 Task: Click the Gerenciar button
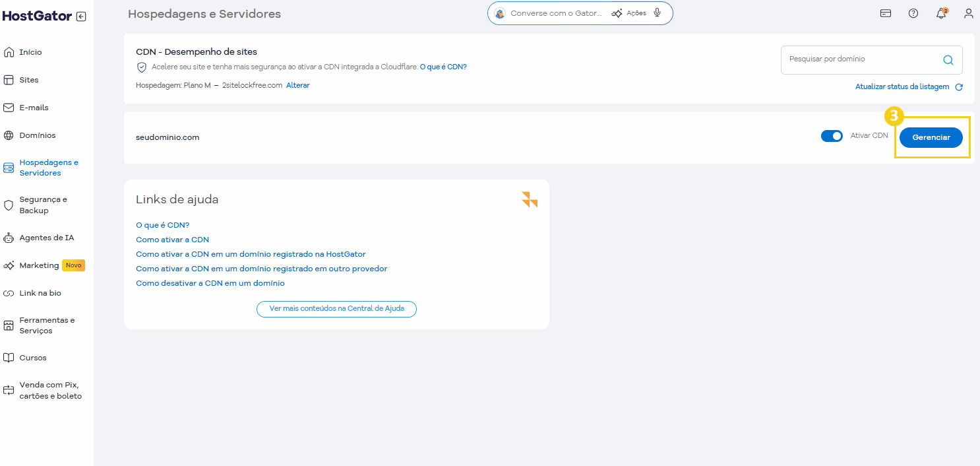[x=931, y=137]
